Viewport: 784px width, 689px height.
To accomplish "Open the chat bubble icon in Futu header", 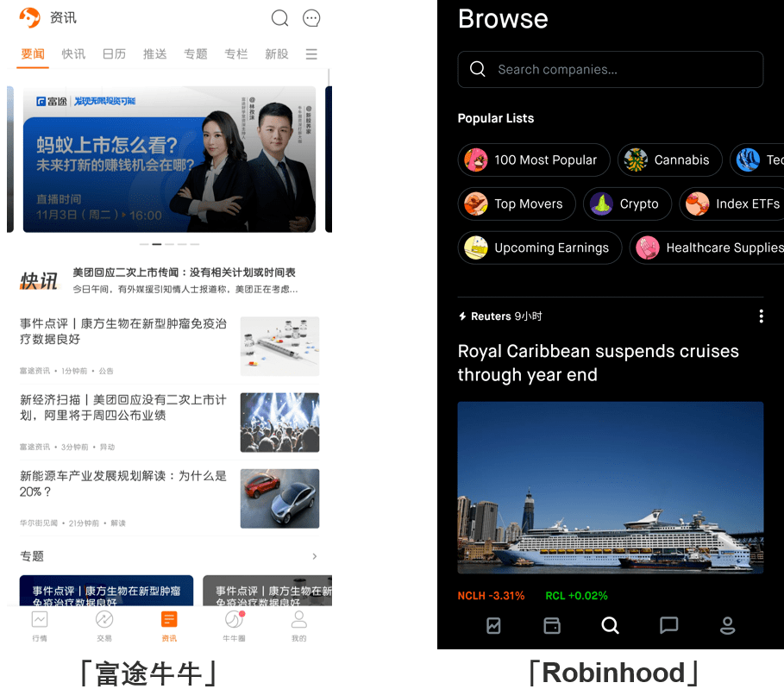I will [311, 18].
